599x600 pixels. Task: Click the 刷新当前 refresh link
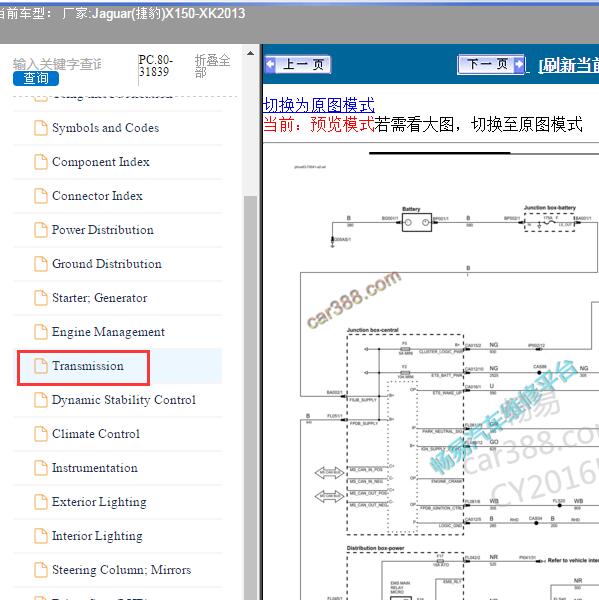point(568,66)
